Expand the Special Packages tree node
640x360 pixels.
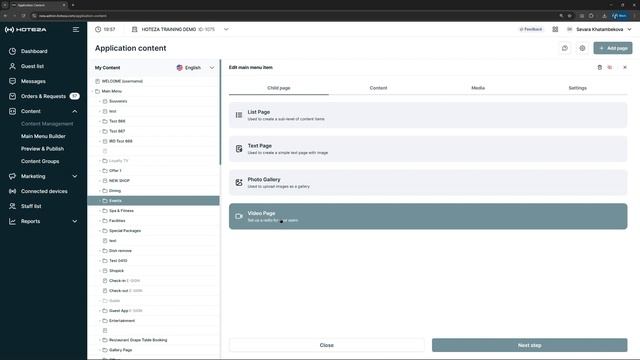(100, 231)
